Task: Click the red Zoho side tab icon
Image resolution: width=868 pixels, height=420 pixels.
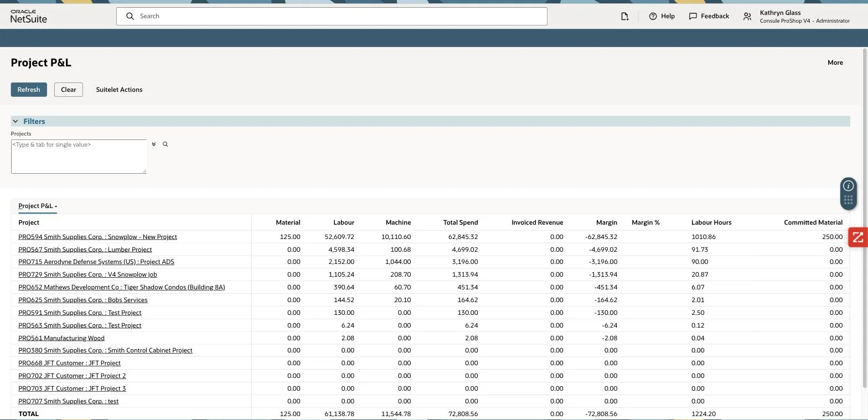Action: (858, 237)
